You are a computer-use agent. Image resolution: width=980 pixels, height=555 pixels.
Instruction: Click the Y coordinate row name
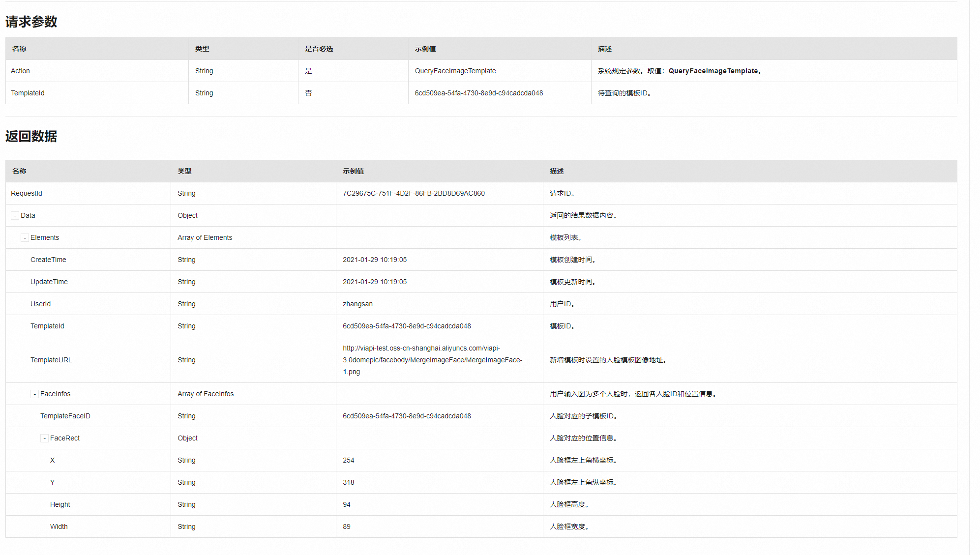(x=53, y=482)
